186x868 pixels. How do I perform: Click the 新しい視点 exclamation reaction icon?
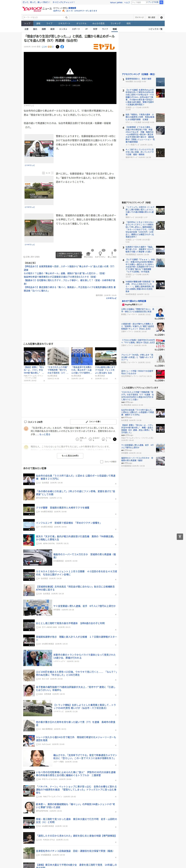click(112, 253)
